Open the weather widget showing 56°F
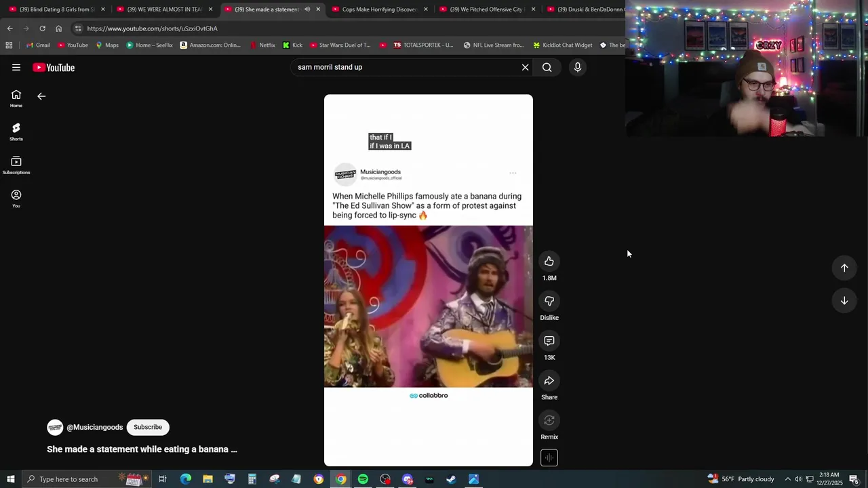868x488 pixels. 741,479
